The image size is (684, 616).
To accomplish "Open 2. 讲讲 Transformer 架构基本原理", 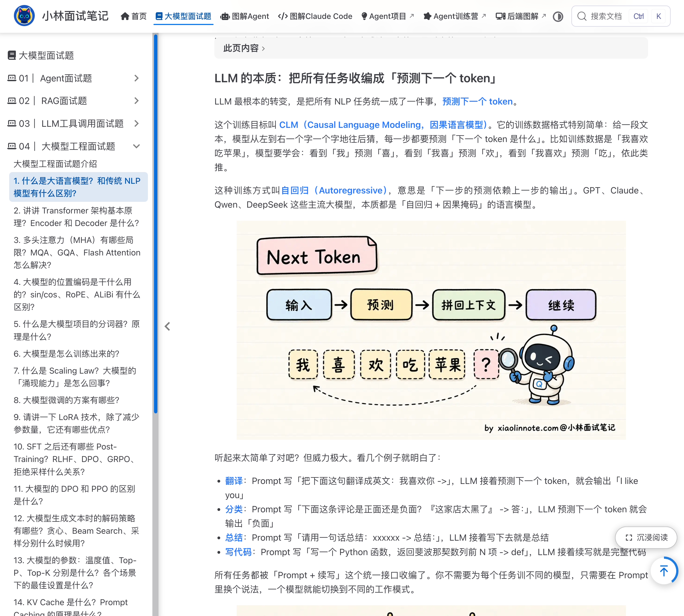I will tap(76, 217).
